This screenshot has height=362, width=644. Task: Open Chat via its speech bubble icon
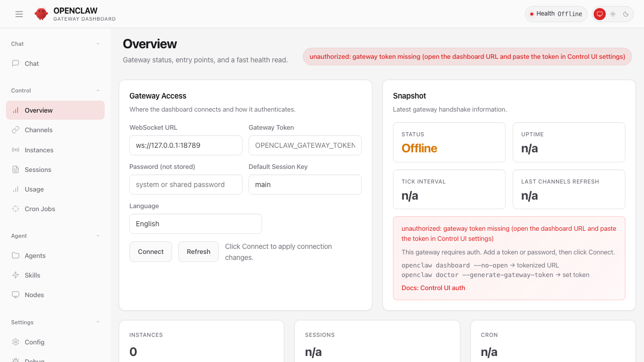[16, 63]
